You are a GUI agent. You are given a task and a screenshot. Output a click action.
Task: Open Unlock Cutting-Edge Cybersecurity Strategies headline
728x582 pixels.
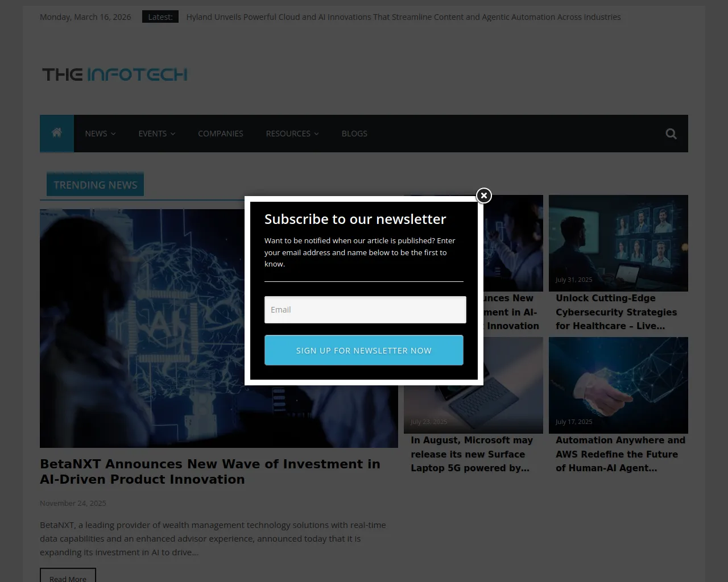(x=617, y=312)
